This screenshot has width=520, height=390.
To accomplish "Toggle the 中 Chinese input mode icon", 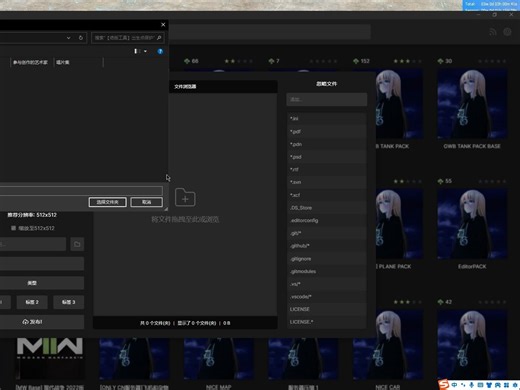I will coord(455,385).
